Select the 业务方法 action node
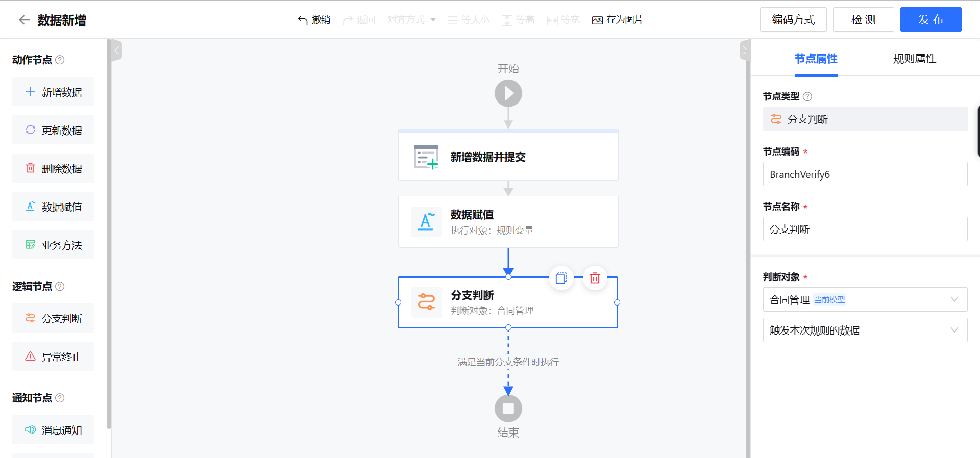The width and height of the screenshot is (980, 458). click(53, 245)
